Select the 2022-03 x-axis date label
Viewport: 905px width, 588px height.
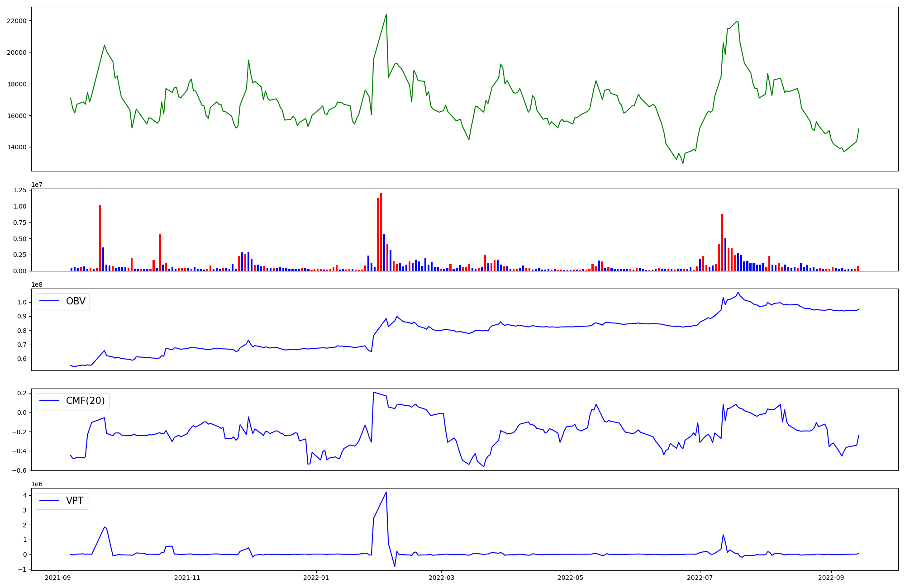click(x=441, y=578)
